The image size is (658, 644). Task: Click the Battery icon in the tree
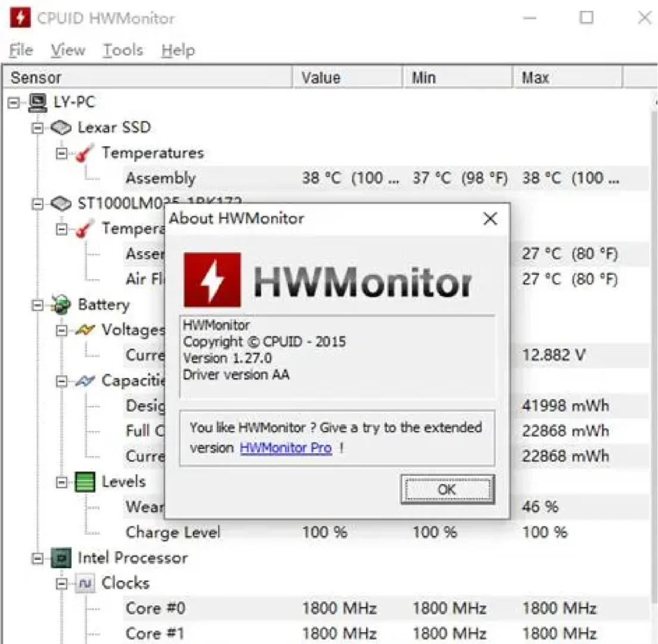(x=61, y=305)
